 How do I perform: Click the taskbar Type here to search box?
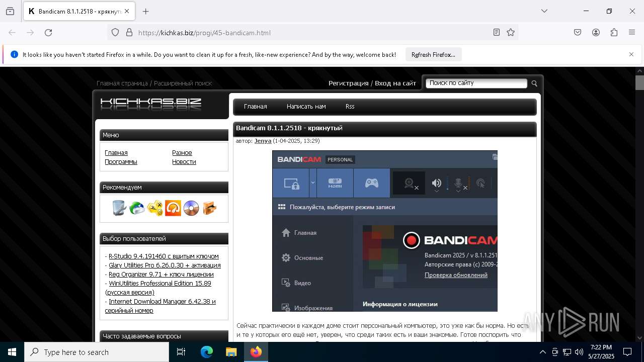click(x=97, y=352)
